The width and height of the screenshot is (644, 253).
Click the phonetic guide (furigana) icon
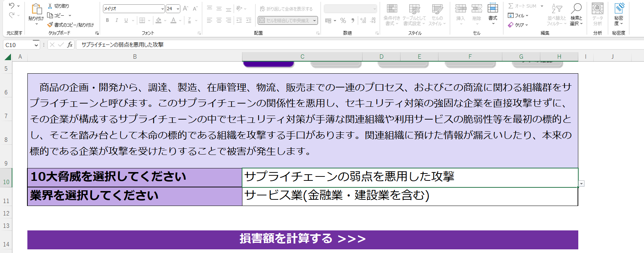pos(189,20)
